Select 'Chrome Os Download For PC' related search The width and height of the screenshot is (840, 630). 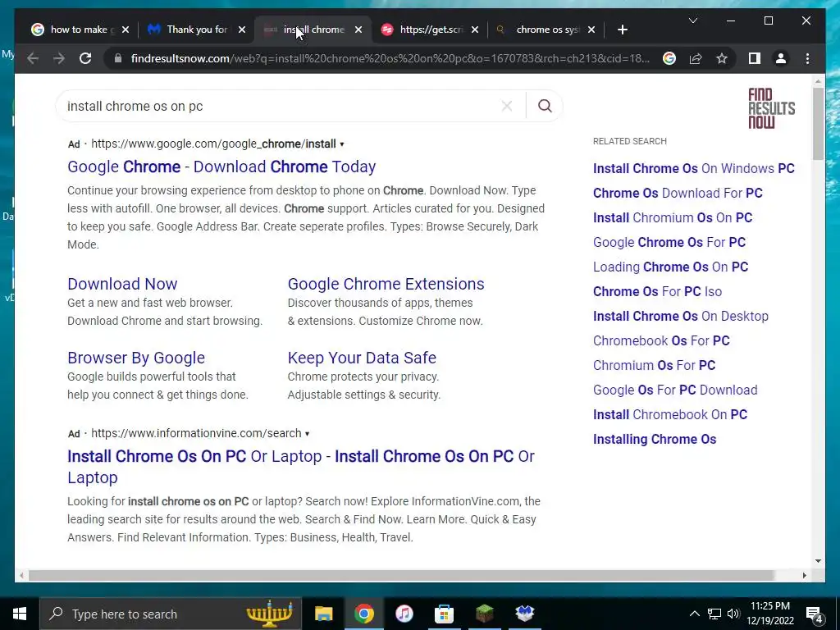(678, 193)
